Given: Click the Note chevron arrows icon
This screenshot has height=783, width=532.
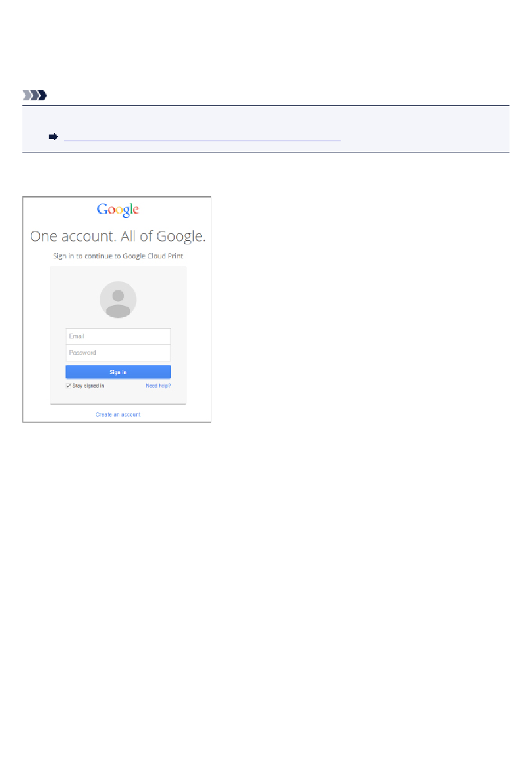Looking at the screenshot, I should (x=35, y=95).
